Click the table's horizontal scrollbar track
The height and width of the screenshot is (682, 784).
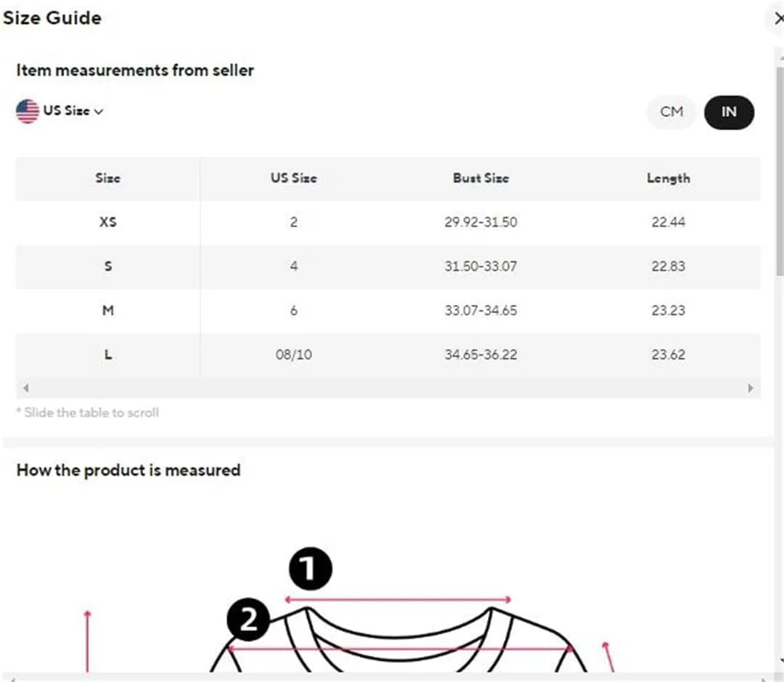[x=388, y=388]
